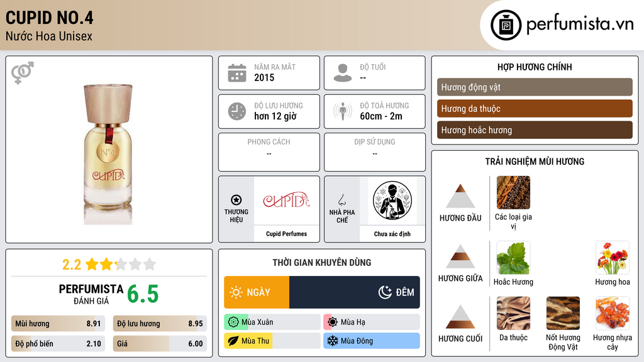Click the Nốt Hương Động Vật label
The width and height of the screenshot is (644, 362).
pos(563,342)
